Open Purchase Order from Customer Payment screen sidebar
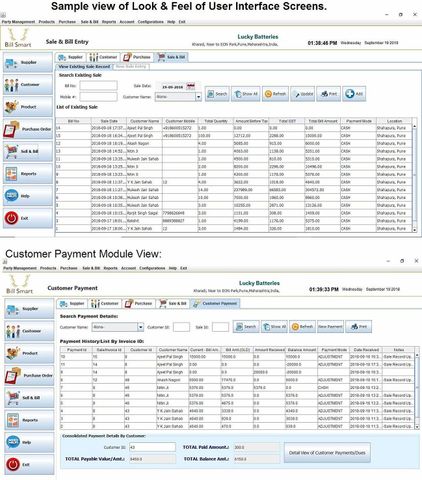The image size is (422, 480). [29, 376]
